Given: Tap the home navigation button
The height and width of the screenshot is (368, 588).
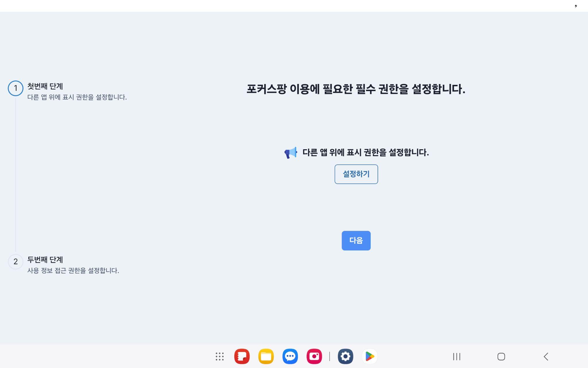Looking at the screenshot, I should [x=501, y=356].
